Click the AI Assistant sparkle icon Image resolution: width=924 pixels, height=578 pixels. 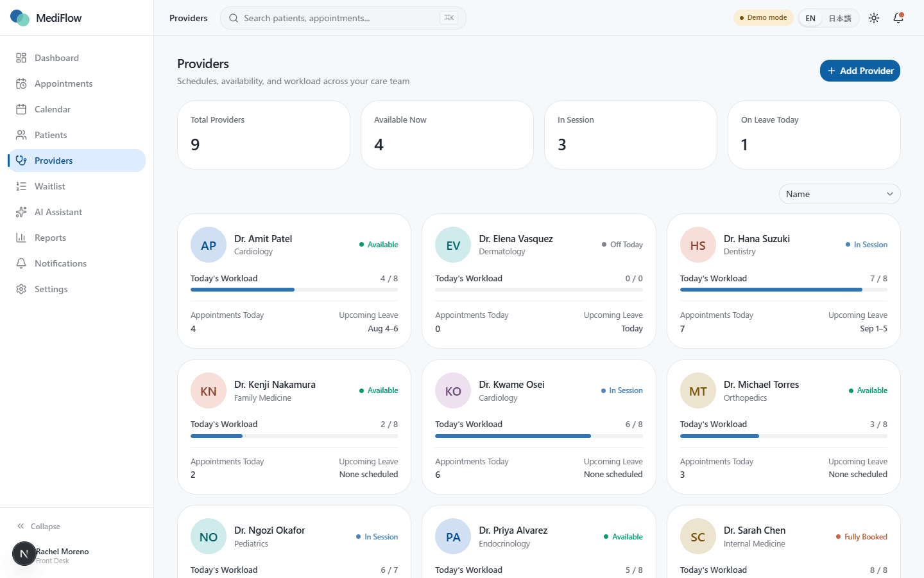pyautogui.click(x=21, y=212)
